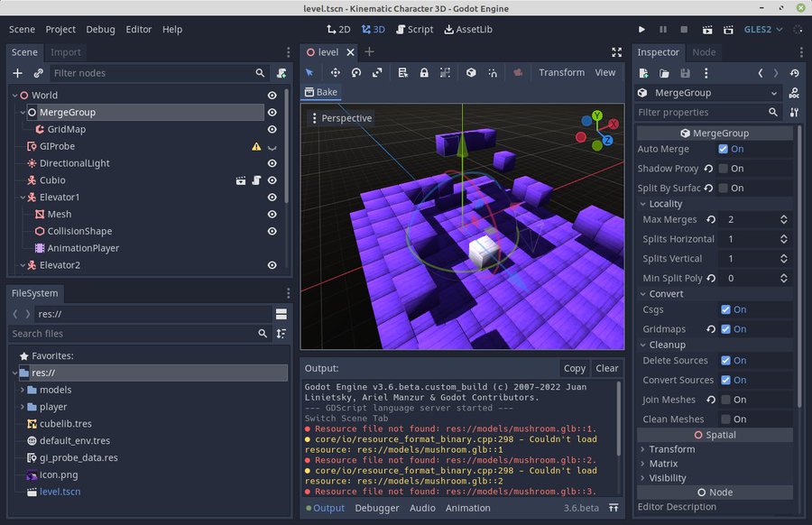Collapse the MergeGroup tree node
Image resolution: width=812 pixels, height=525 pixels.
click(x=23, y=113)
